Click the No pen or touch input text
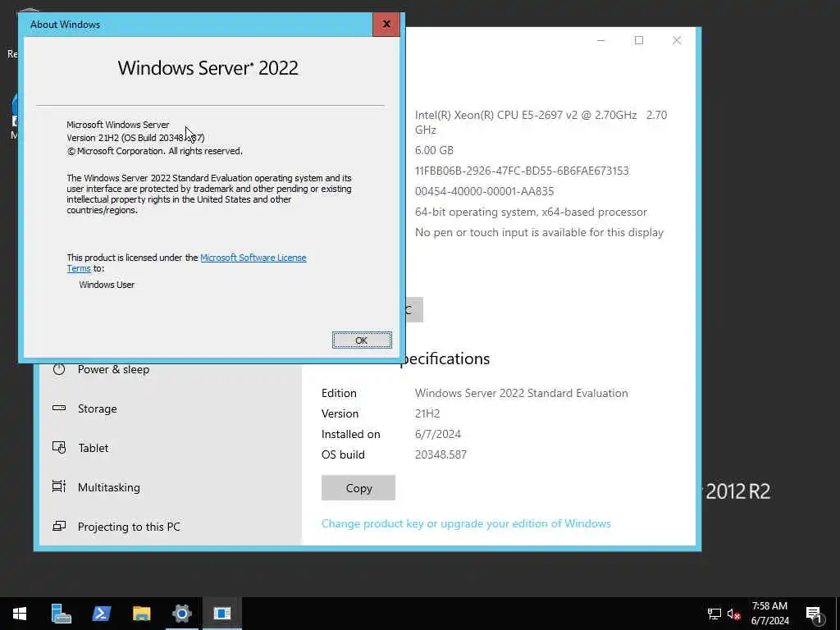This screenshot has height=630, width=840. click(x=539, y=232)
